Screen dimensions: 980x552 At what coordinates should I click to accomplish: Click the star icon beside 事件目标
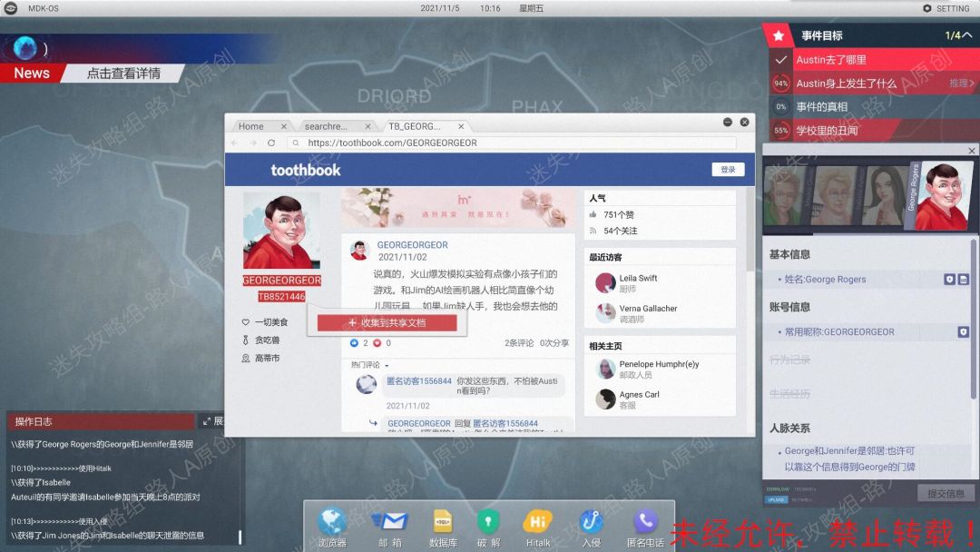[x=779, y=35]
